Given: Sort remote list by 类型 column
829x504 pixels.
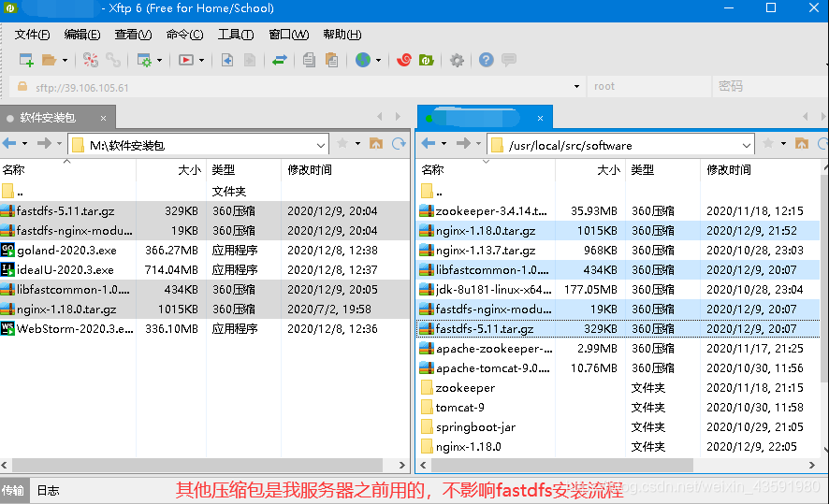Looking at the screenshot, I should click(662, 169).
